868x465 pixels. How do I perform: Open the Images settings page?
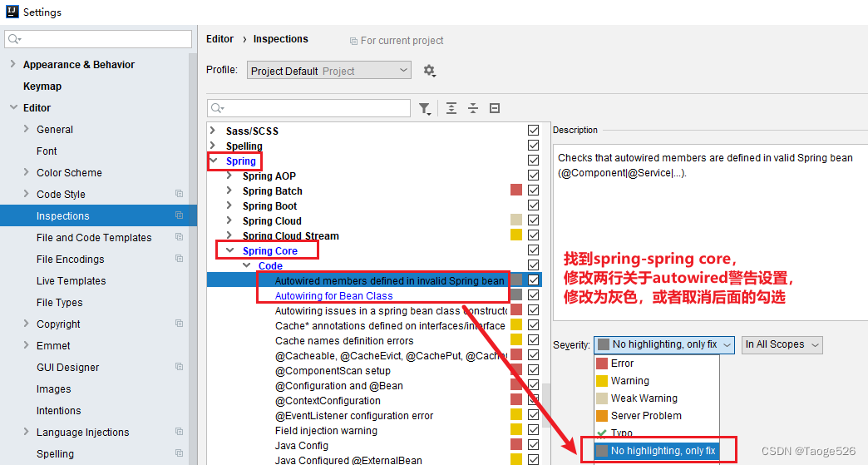(x=54, y=388)
